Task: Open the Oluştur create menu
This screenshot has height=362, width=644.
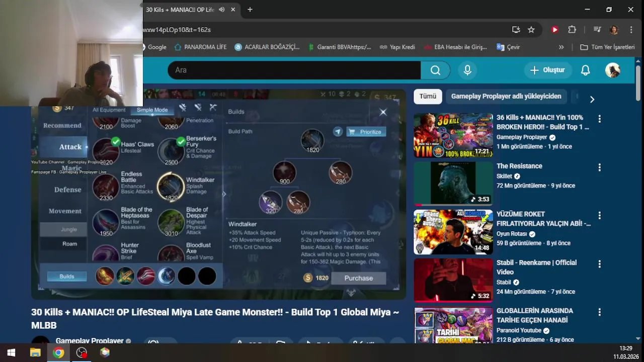Action: (547, 70)
